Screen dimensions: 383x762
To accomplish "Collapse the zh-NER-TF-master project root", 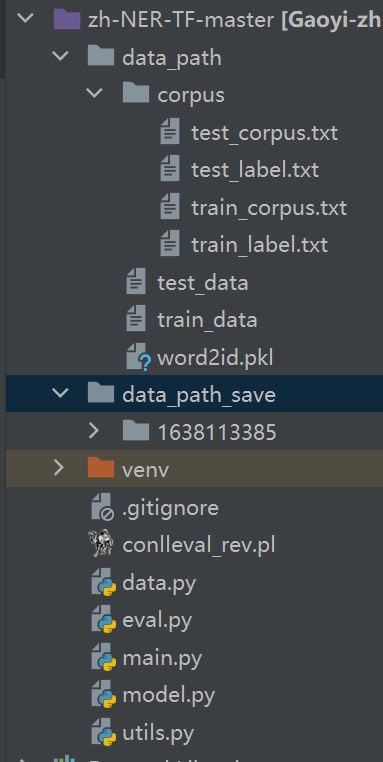I will pyautogui.click(x=25, y=19).
